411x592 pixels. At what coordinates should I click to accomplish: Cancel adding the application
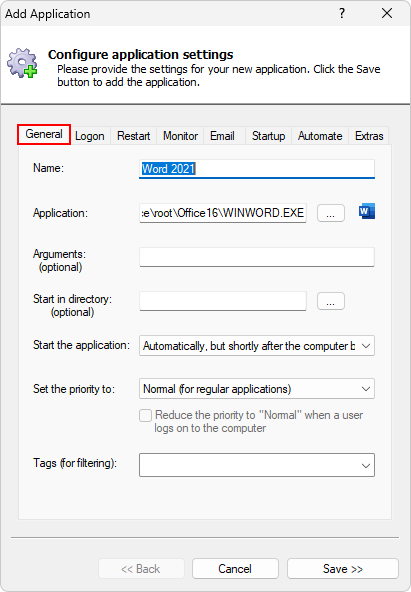click(235, 569)
